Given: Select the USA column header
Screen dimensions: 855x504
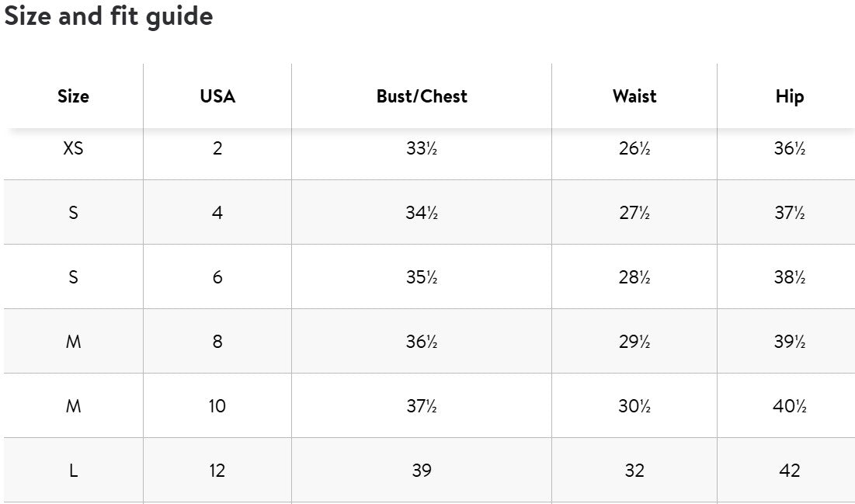Looking at the screenshot, I should tap(217, 96).
